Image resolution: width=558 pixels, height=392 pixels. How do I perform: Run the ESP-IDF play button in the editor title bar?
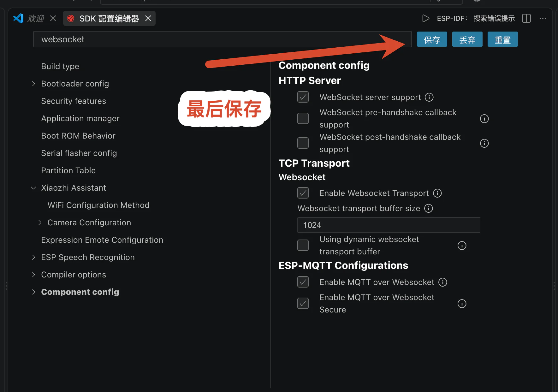(426, 18)
